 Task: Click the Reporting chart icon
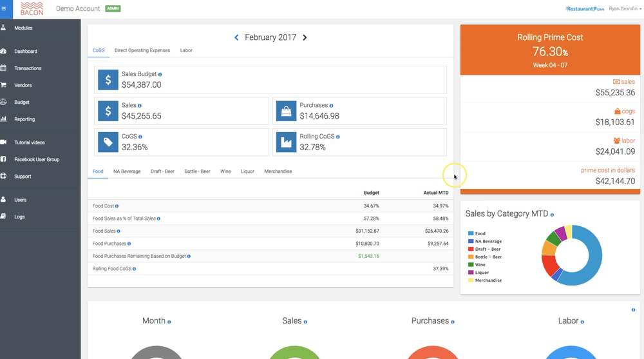tap(3, 119)
